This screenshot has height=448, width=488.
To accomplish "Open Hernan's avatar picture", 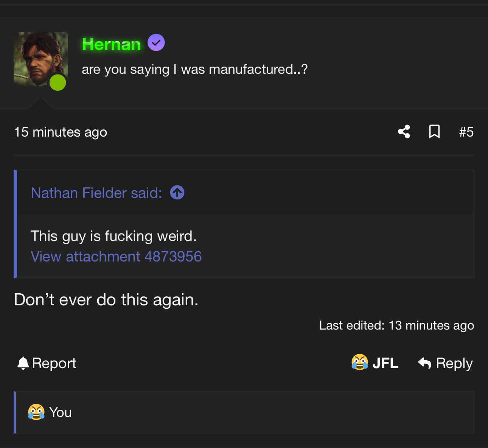I will 38,57.
